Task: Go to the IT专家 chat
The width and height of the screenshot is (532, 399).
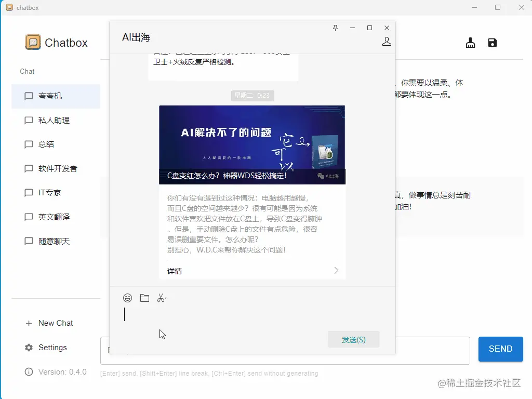Action: point(56,193)
